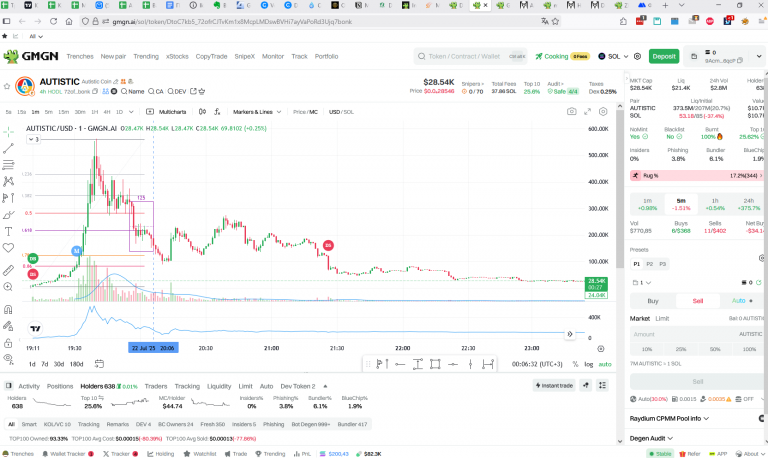768x458 pixels.
Task: Open the settings gear beside SOL selector
Action: coord(637,56)
